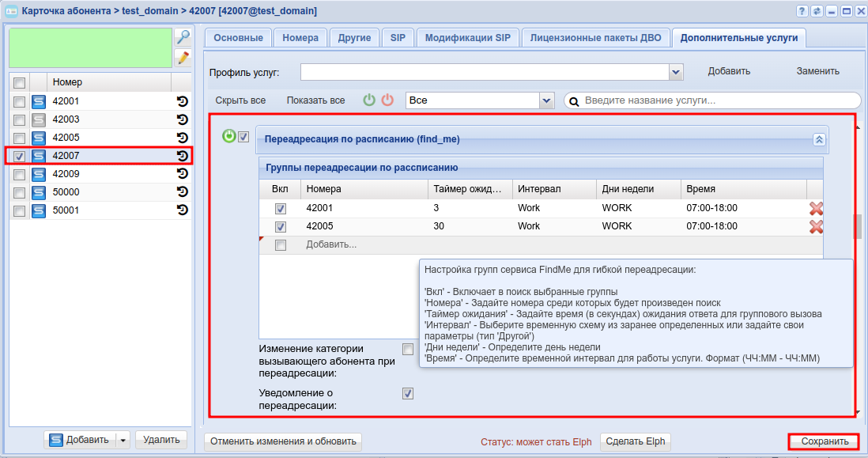
Task: Delete the 42001 forwarding group row
Action: pos(816,208)
